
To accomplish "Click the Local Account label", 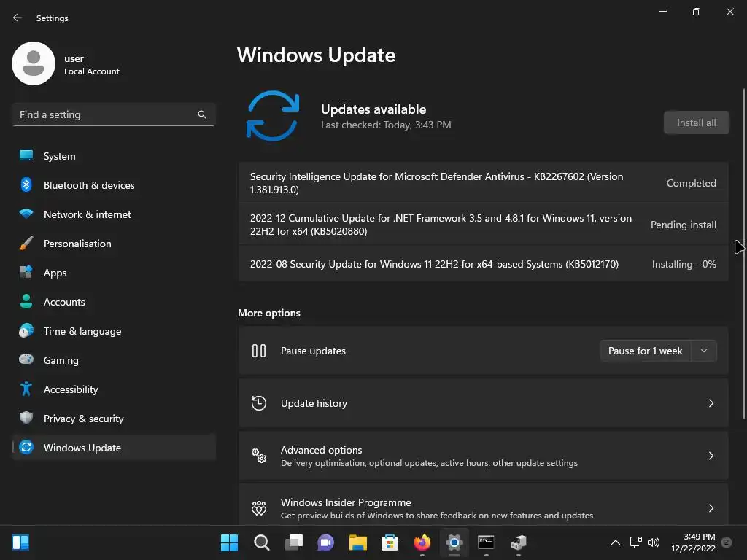I will (x=92, y=71).
